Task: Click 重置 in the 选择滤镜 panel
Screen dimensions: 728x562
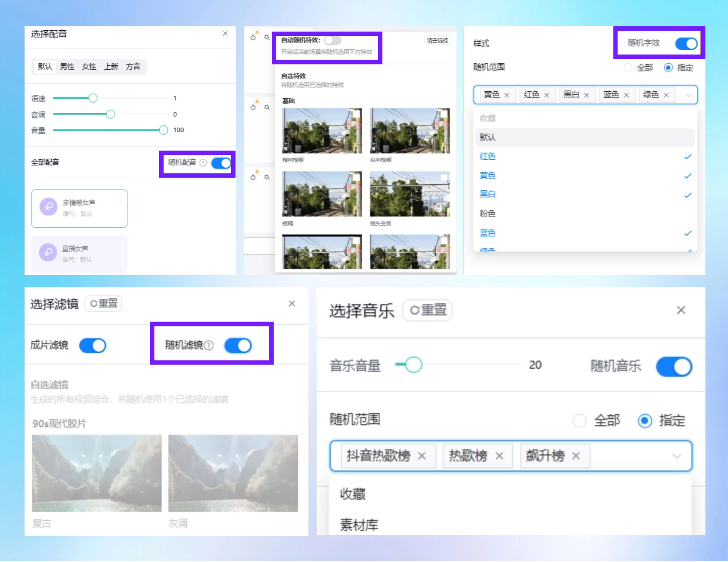Action: point(103,303)
